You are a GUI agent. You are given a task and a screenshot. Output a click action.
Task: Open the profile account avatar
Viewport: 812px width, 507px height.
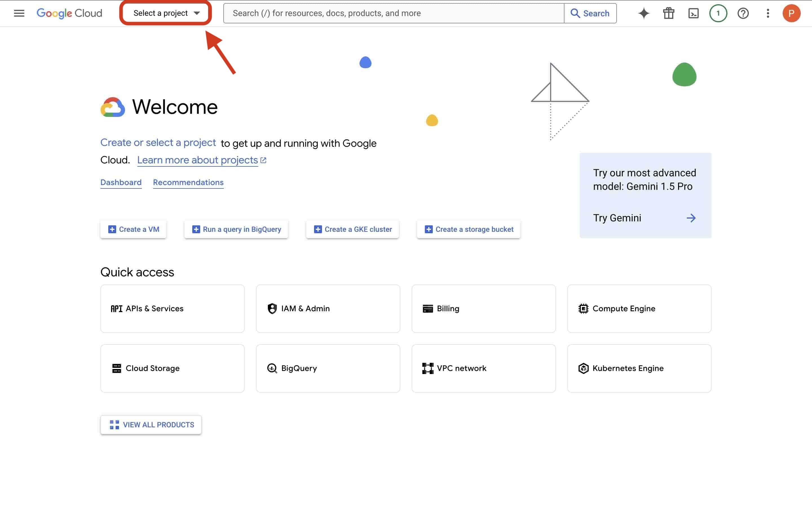(x=792, y=13)
